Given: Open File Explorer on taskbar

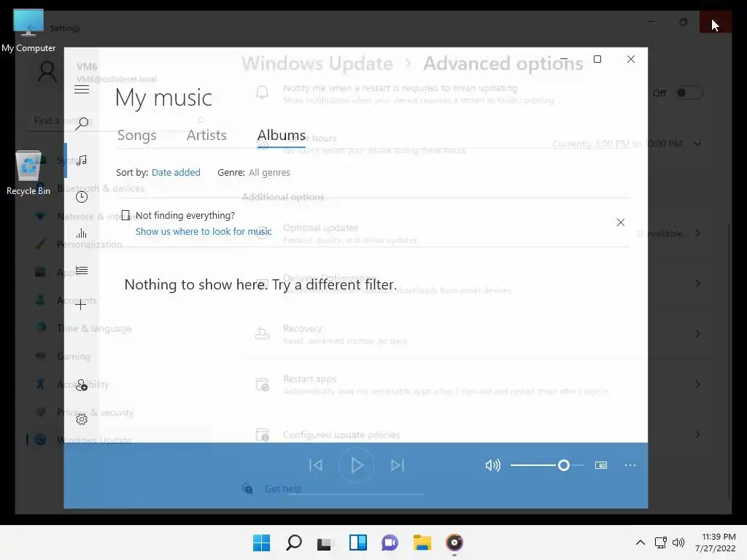Looking at the screenshot, I should (x=422, y=542).
